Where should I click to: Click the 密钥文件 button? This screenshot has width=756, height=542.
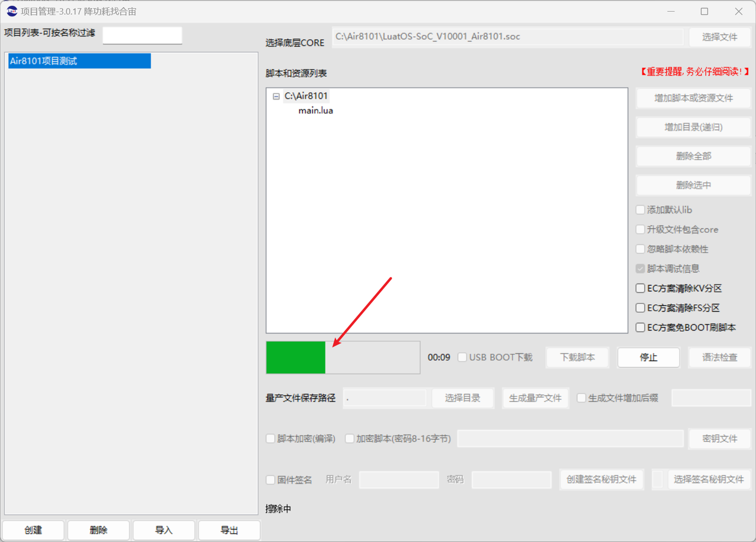(x=720, y=439)
